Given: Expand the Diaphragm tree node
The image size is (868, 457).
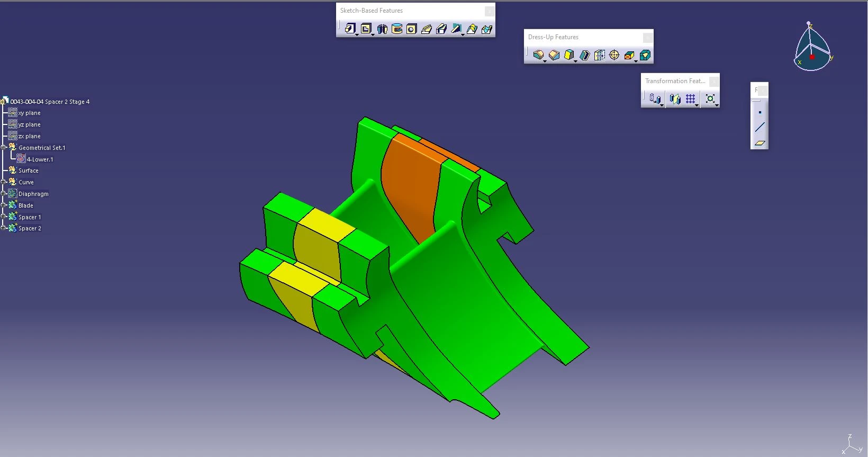Looking at the screenshot, I should pyautogui.click(x=4, y=194).
